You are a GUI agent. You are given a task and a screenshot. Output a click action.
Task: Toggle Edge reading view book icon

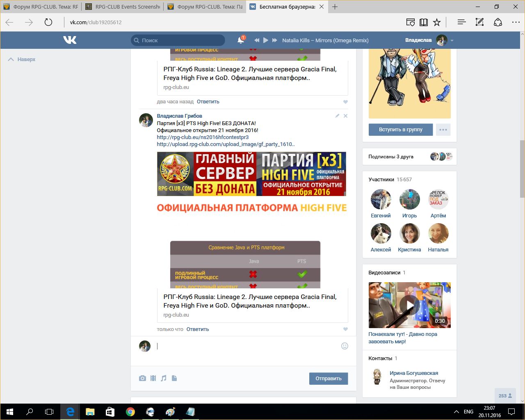pos(424,22)
